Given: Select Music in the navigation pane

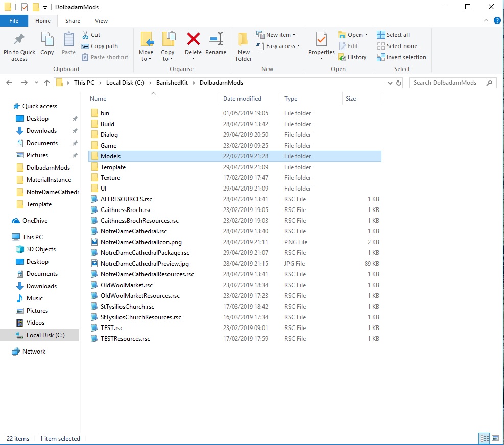Looking at the screenshot, I should [34, 298].
